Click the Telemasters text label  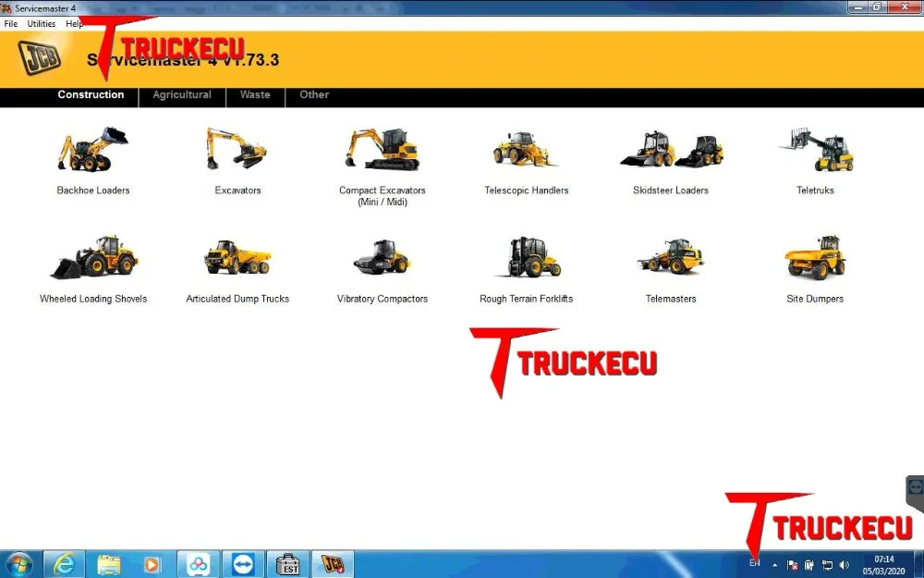click(x=671, y=299)
